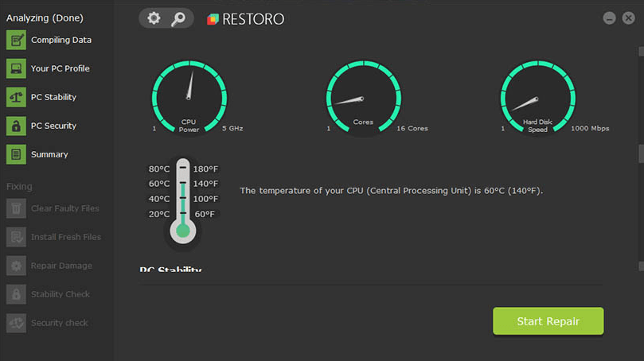Click the 5 GHz gauge label
The height and width of the screenshot is (361, 644).
click(x=233, y=128)
